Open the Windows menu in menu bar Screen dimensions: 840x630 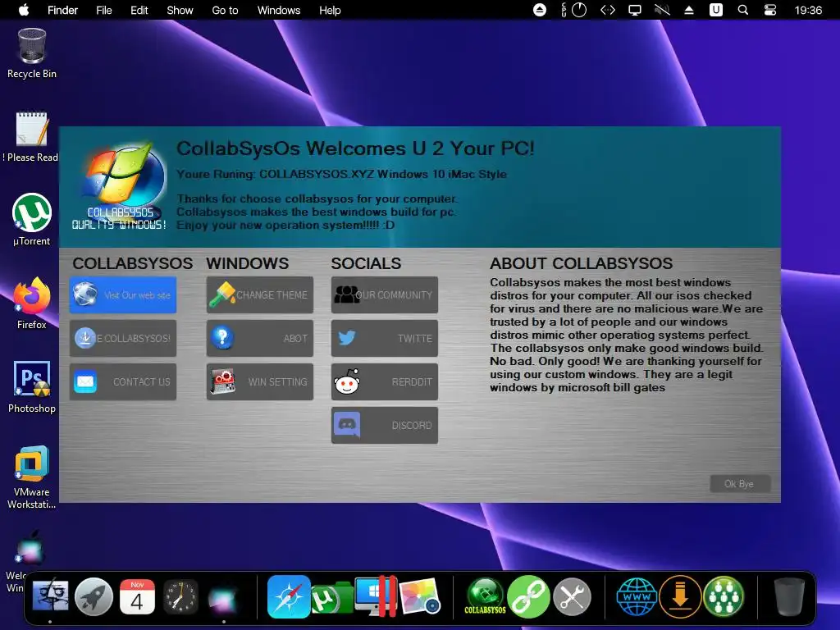279,10
